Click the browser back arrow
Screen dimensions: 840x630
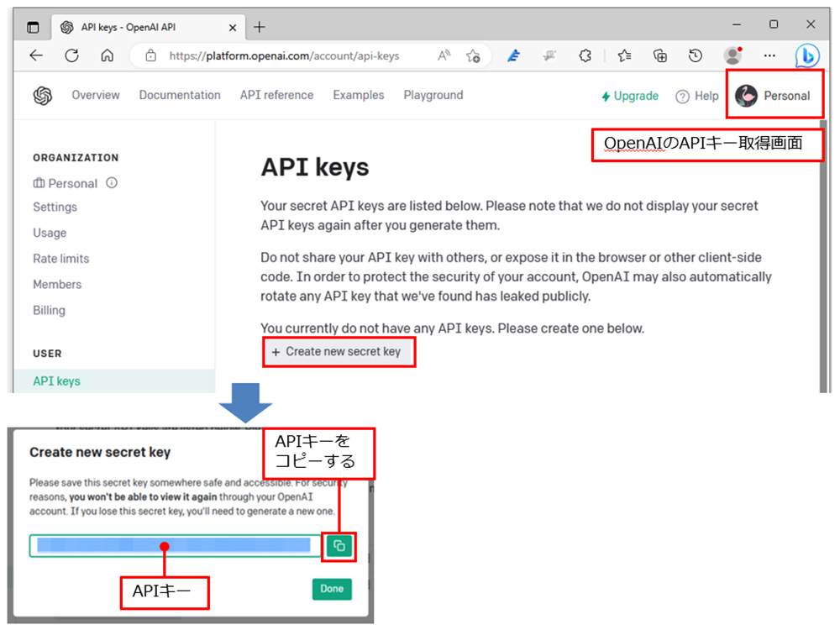[34, 55]
